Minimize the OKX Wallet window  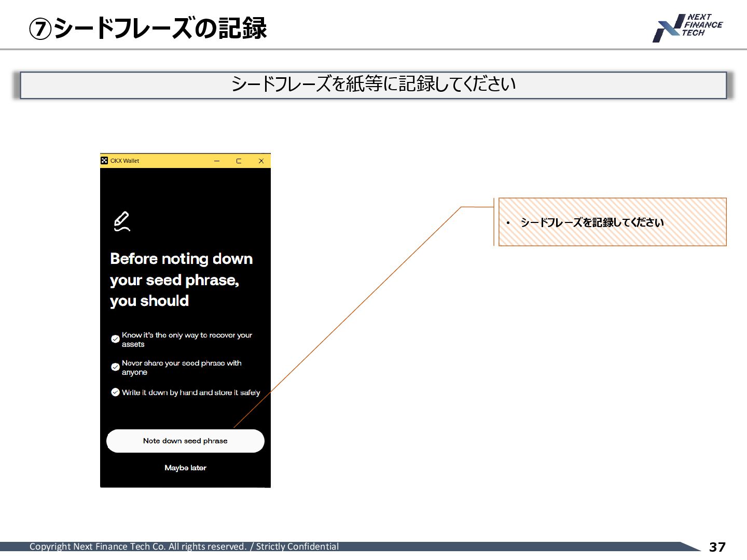point(217,161)
